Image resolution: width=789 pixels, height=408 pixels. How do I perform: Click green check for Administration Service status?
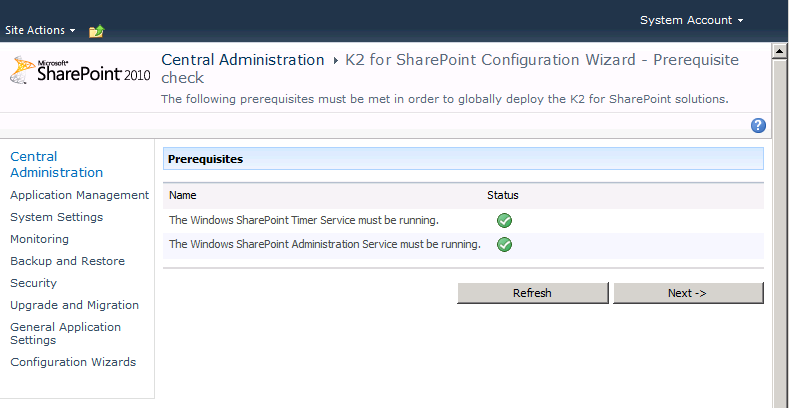(x=504, y=244)
